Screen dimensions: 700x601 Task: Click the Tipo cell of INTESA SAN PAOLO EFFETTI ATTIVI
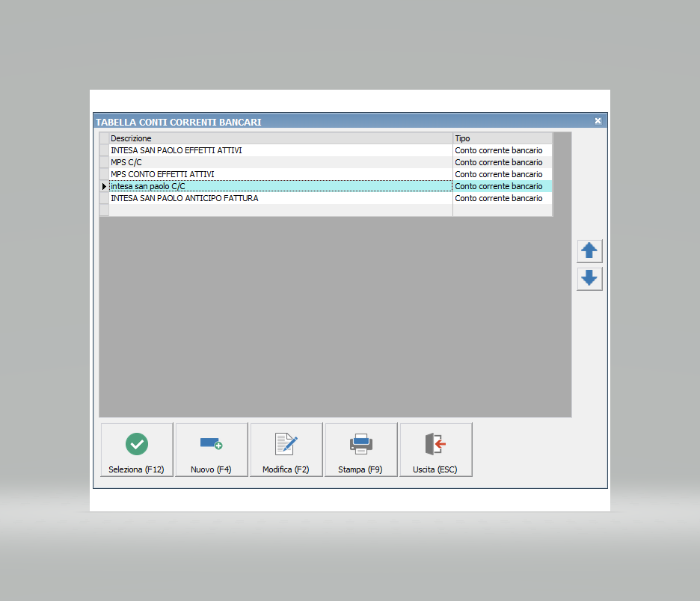point(503,150)
